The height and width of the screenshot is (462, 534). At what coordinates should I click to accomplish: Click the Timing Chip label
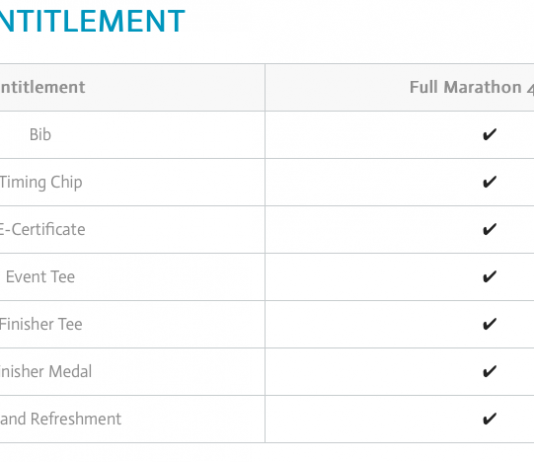click(41, 182)
